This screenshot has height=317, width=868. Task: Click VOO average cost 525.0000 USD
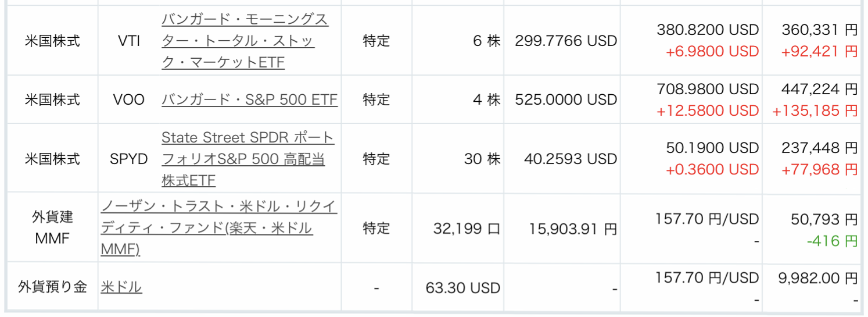[566, 99]
